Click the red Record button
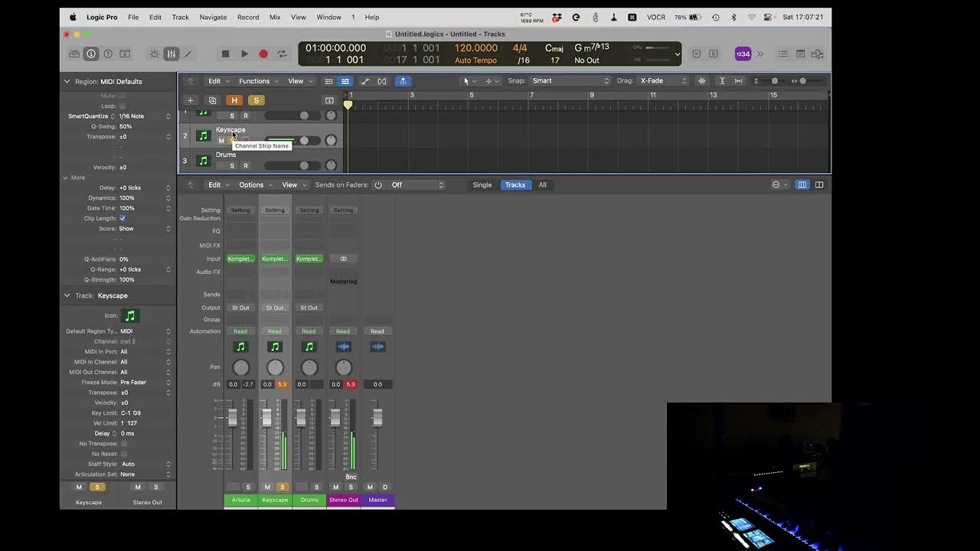The image size is (980, 551). [263, 54]
